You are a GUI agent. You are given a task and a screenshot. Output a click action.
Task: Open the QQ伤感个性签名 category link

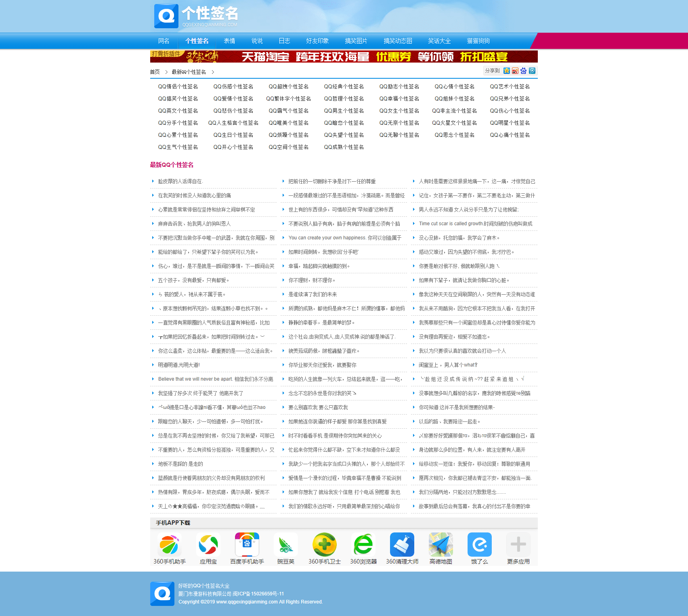coord(233,86)
